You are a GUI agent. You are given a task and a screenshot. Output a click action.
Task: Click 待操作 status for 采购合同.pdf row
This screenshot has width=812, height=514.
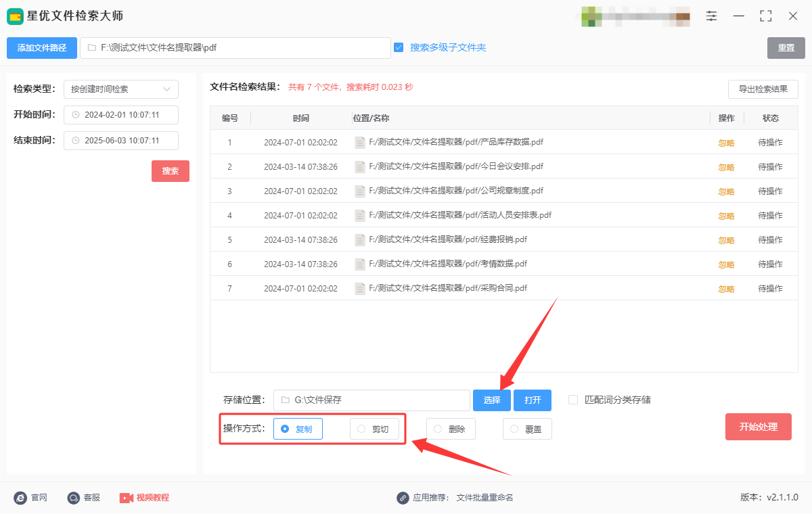tap(770, 289)
